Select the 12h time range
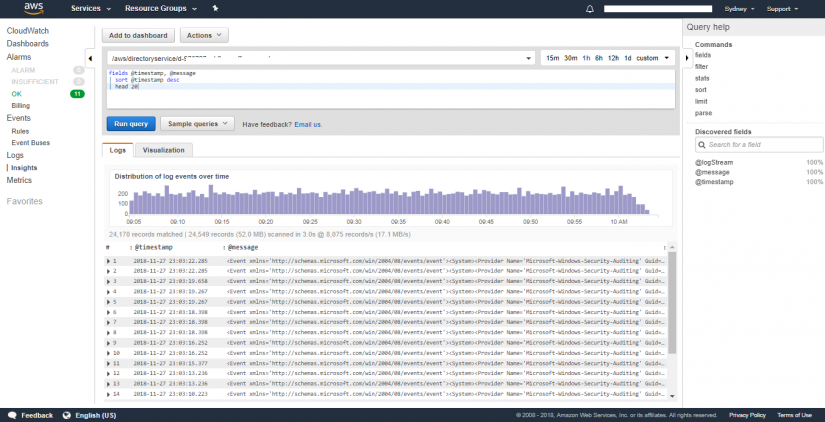The height and width of the screenshot is (422, 825). pos(613,58)
